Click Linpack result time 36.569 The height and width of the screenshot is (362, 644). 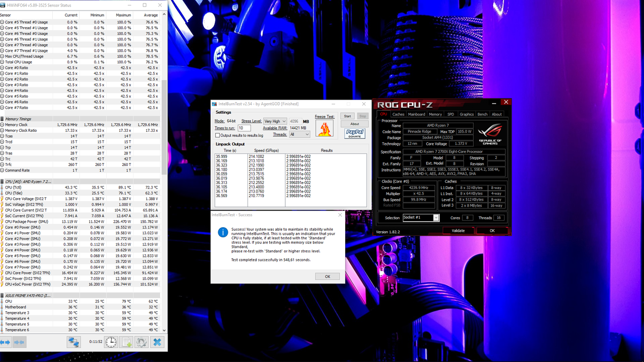221,196
